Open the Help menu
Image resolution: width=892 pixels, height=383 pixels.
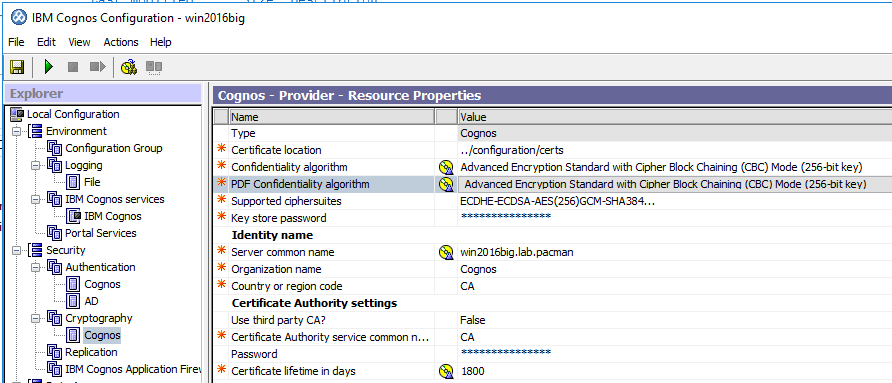click(160, 42)
